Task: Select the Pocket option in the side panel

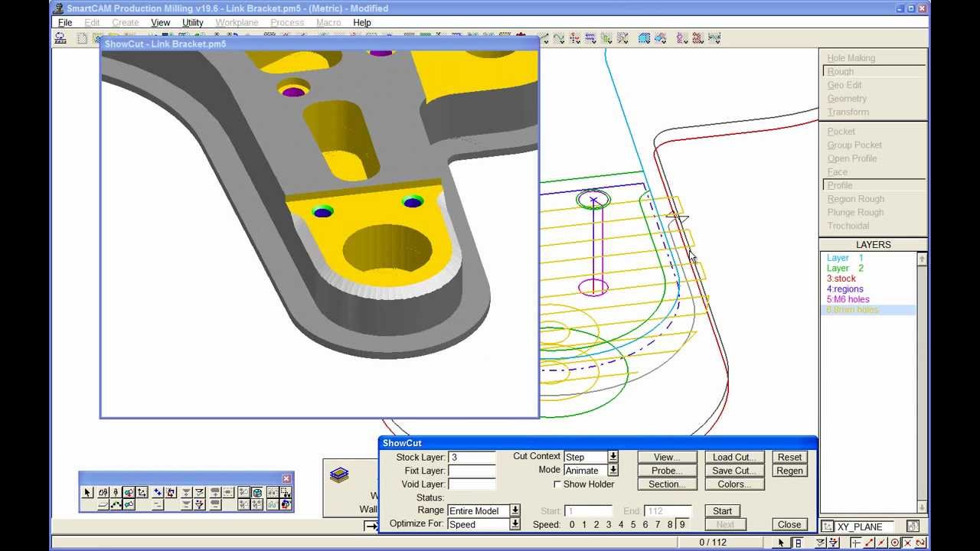Action: 841,132
